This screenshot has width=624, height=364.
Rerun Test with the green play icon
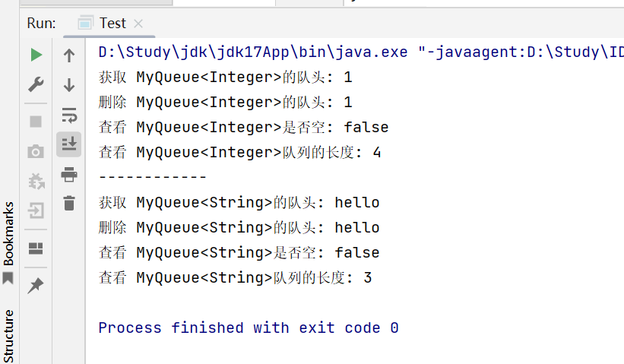36,55
